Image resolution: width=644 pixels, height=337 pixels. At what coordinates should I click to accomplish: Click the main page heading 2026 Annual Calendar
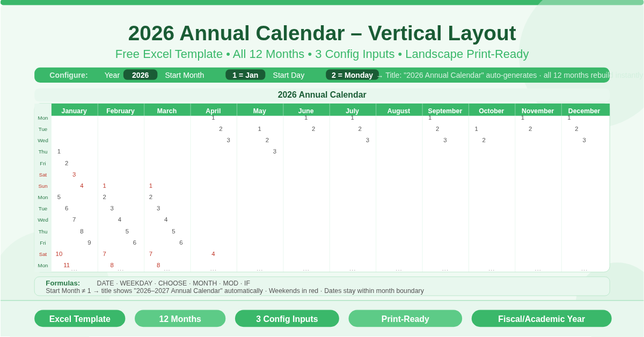pos(321,33)
